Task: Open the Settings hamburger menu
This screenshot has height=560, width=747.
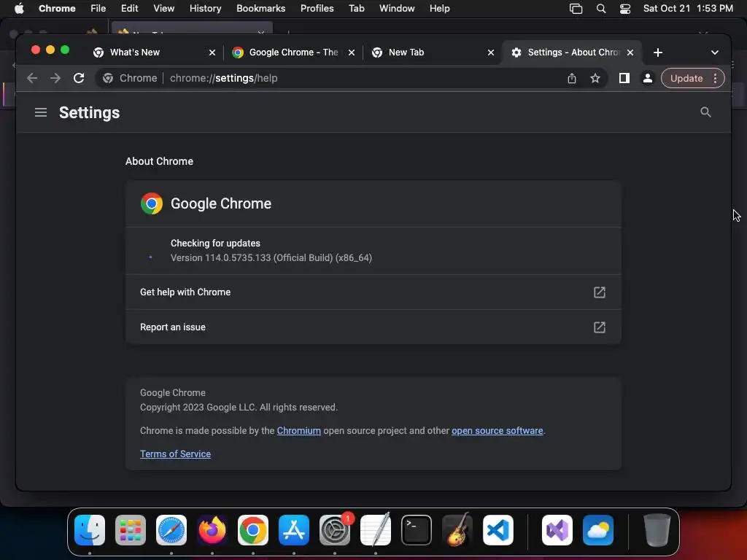Action: click(x=41, y=112)
